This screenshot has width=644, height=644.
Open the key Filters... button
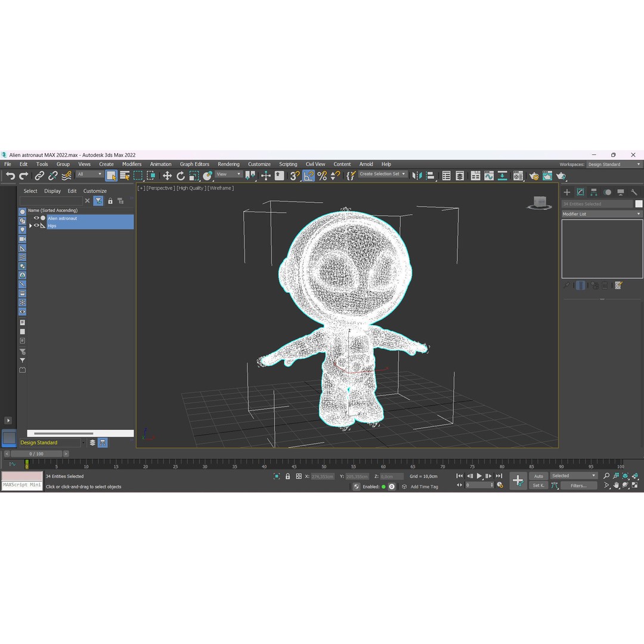[578, 485]
